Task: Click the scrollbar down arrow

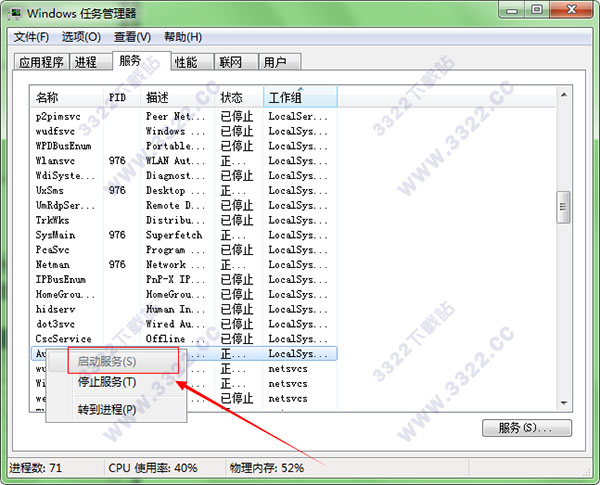Action: pos(564,403)
